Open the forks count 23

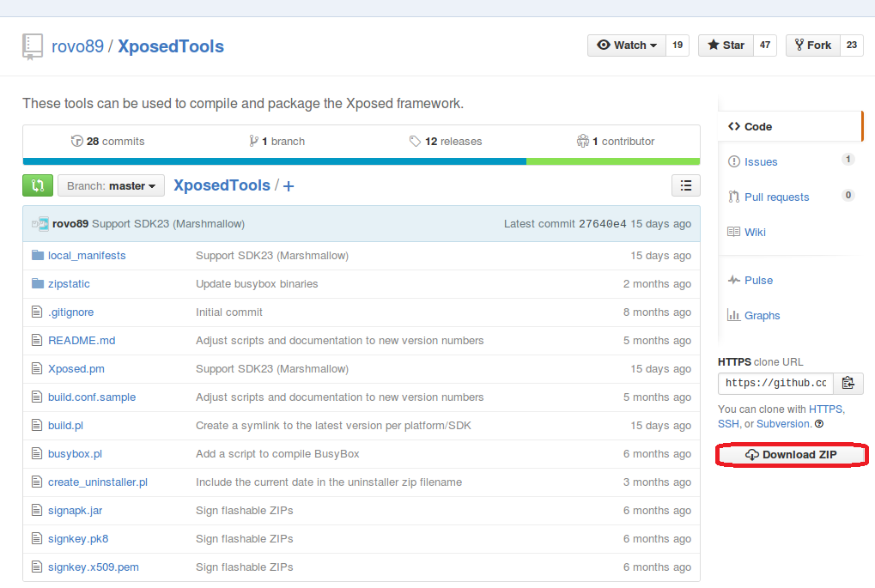[852, 45]
